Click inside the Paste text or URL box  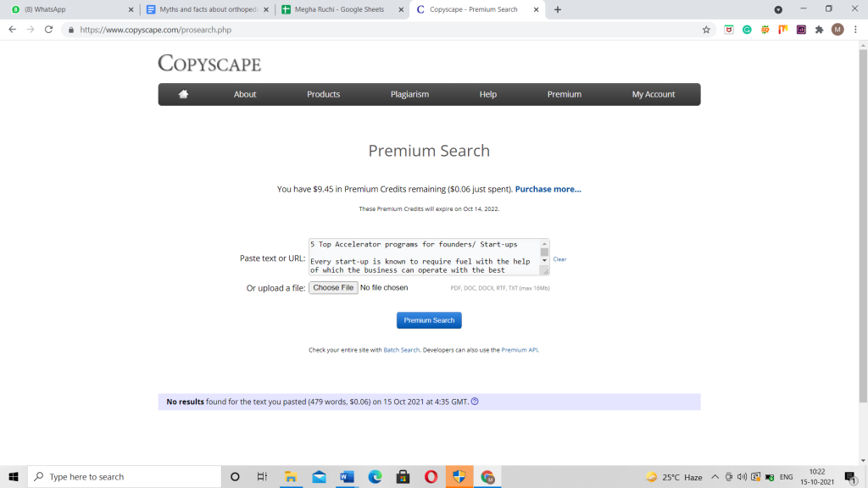point(424,257)
